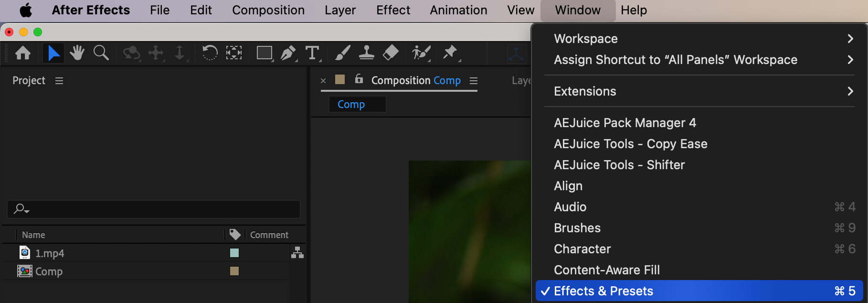The image size is (868, 303).
Task: Click the Comp breadcrumb button in viewer
Action: pyautogui.click(x=351, y=104)
